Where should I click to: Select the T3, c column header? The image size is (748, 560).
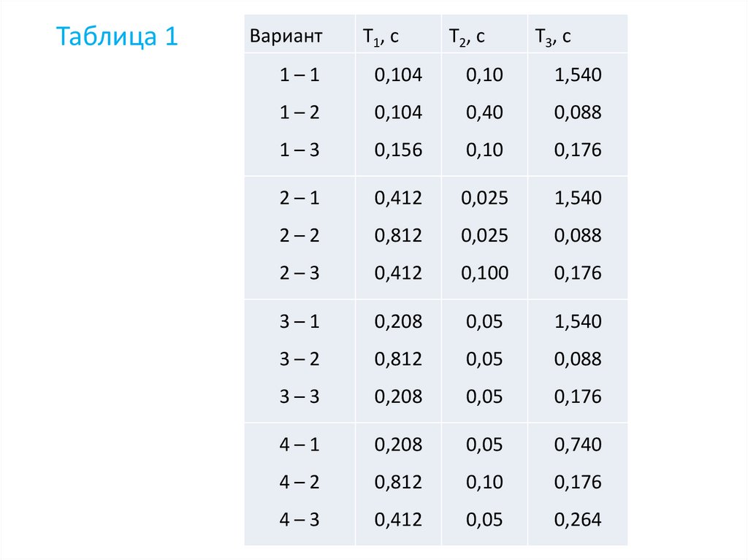(553, 37)
